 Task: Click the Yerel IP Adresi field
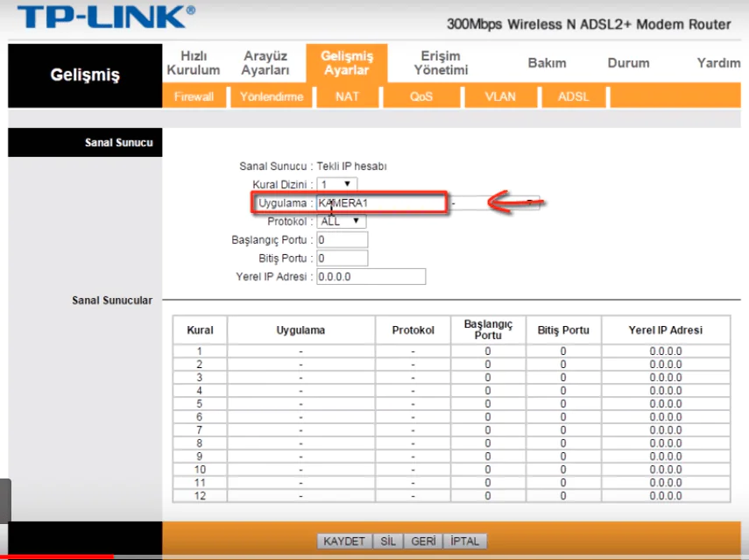coord(370,276)
